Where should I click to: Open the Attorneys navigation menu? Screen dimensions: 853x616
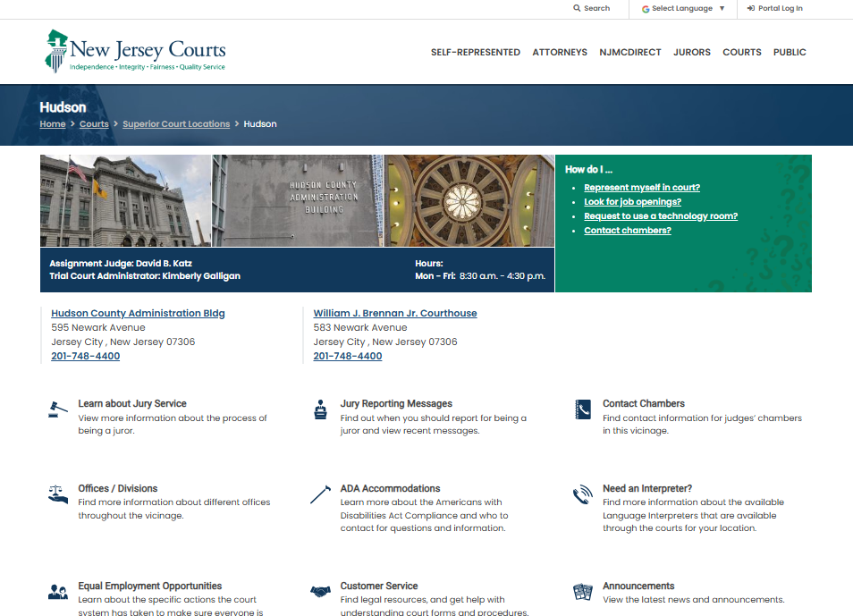560,53
